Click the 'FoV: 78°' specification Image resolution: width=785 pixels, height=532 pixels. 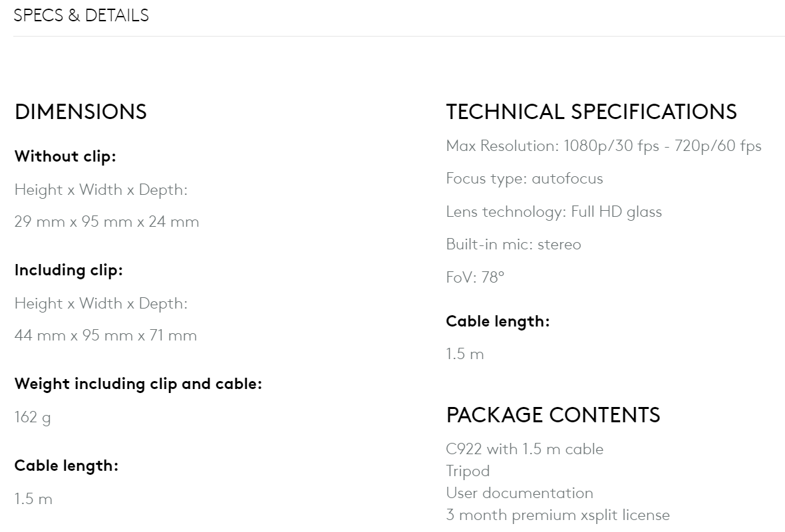[475, 277]
